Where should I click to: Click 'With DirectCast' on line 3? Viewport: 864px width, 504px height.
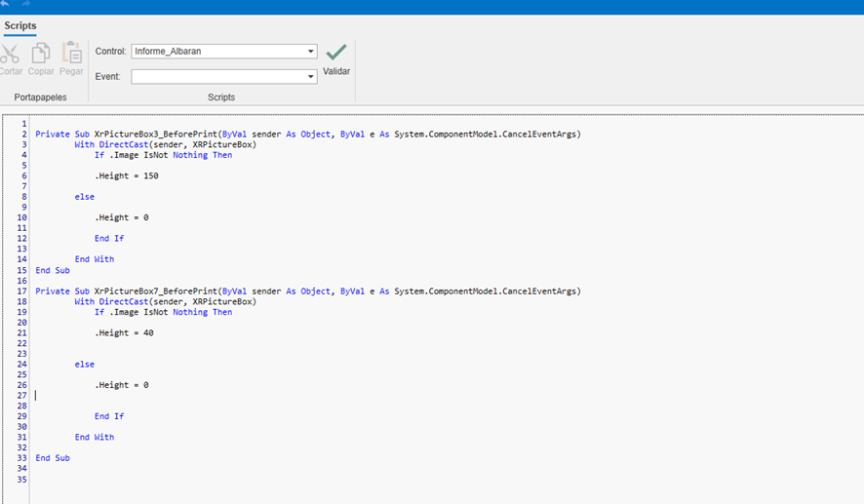111,145
